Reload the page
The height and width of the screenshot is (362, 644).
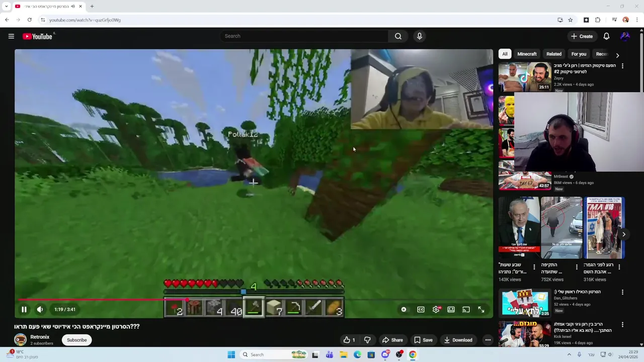pos(29,20)
